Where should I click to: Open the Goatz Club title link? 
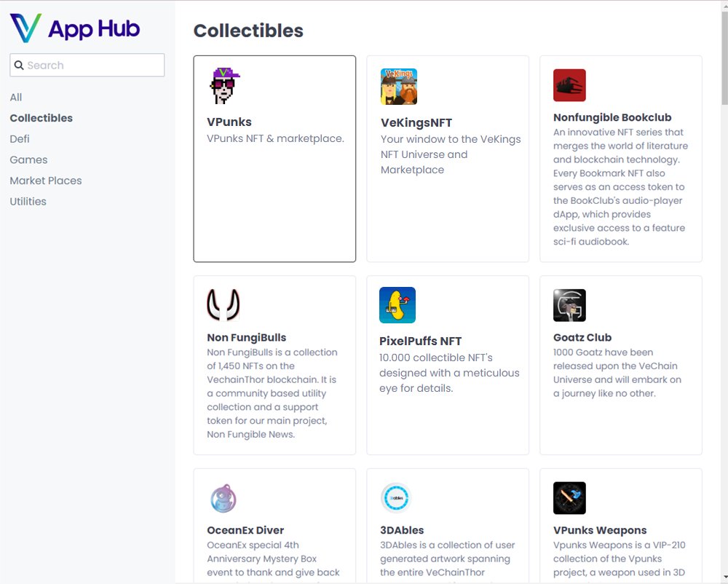[x=582, y=337]
